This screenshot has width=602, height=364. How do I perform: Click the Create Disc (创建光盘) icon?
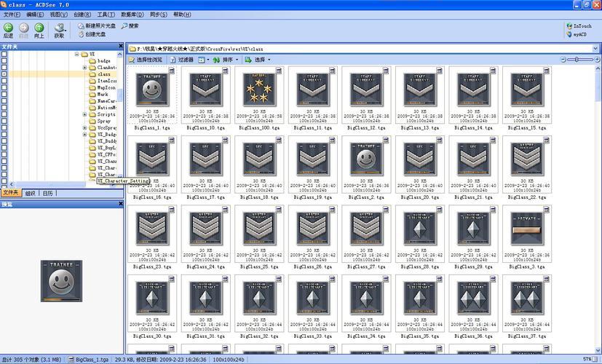(x=81, y=34)
